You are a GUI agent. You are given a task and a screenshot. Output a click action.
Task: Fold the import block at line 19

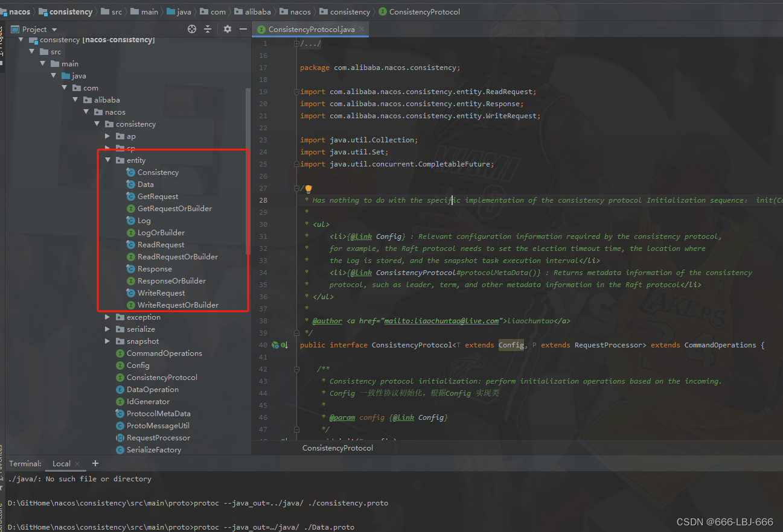(x=296, y=92)
